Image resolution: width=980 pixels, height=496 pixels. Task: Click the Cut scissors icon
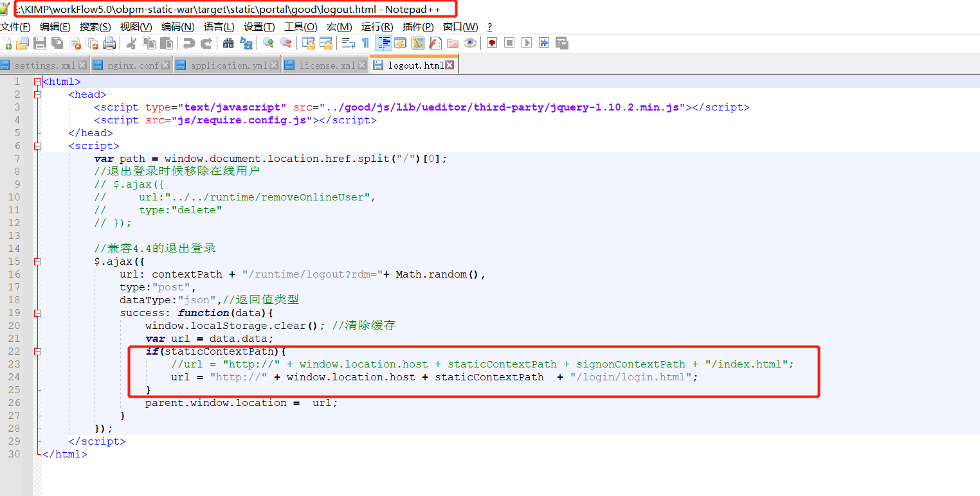pyautogui.click(x=132, y=43)
